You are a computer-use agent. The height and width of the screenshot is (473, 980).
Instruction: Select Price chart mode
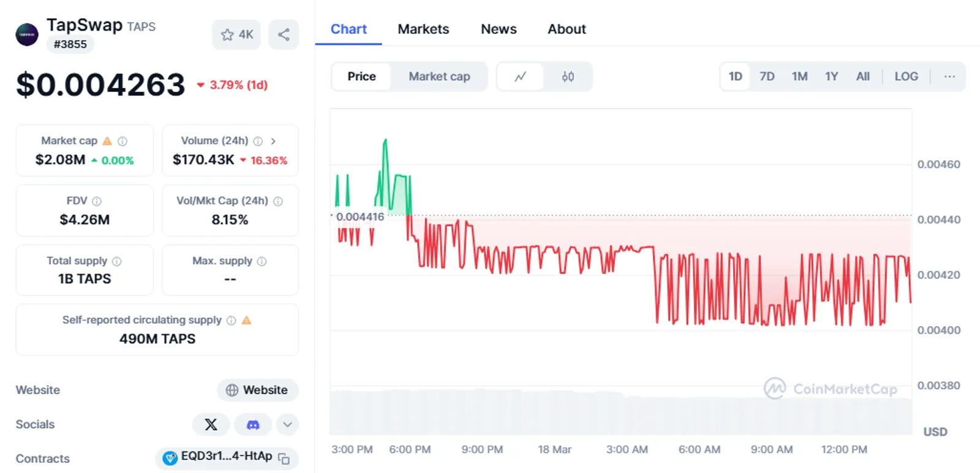click(361, 76)
